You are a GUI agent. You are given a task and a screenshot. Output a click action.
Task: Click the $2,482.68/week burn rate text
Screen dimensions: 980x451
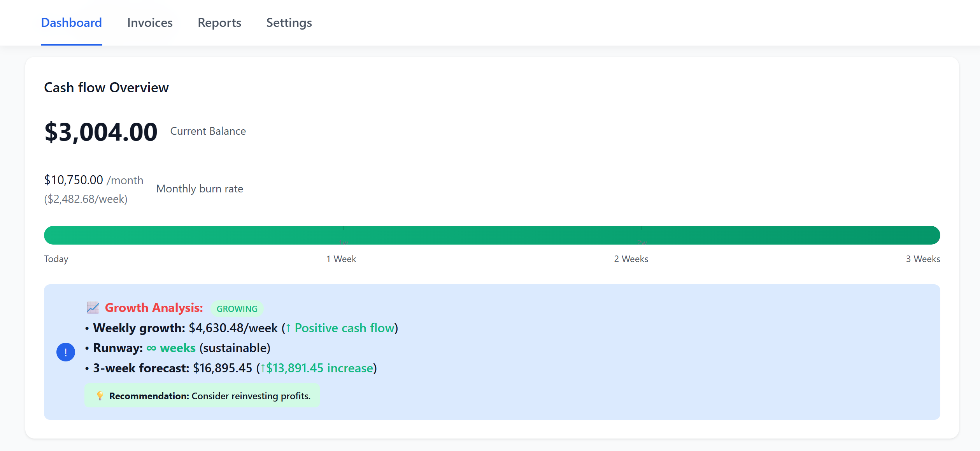(86, 199)
